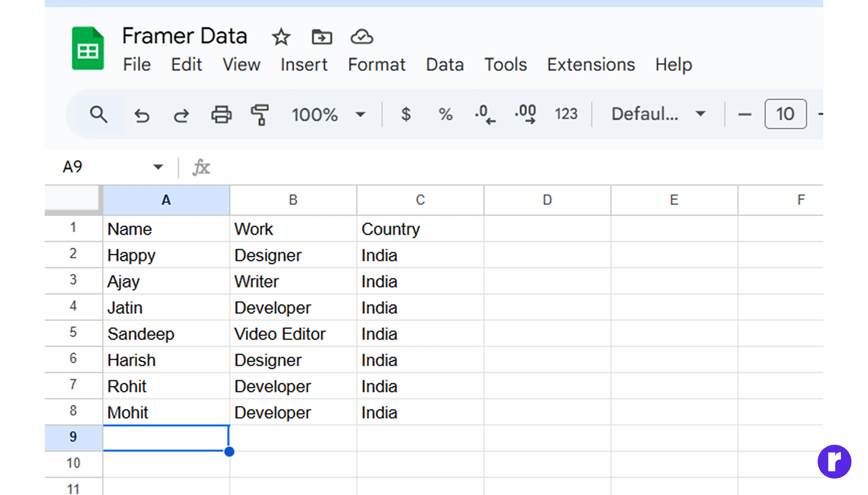
Task: Click the increase decimal places icon
Action: (x=525, y=114)
